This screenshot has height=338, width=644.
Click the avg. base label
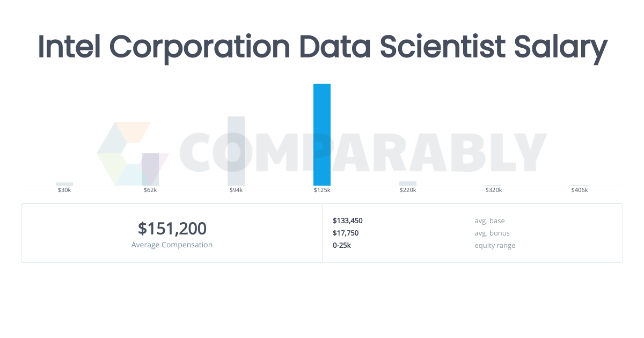pos(489,221)
